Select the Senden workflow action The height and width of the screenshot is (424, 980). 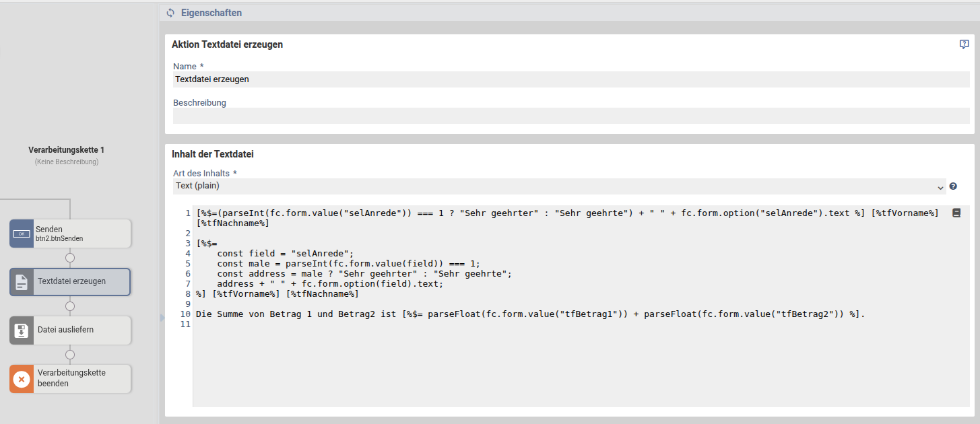(x=79, y=234)
